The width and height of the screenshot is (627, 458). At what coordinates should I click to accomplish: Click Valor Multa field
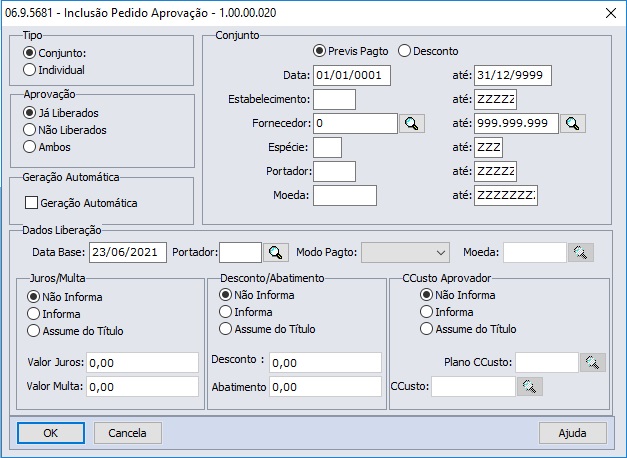pos(142,387)
